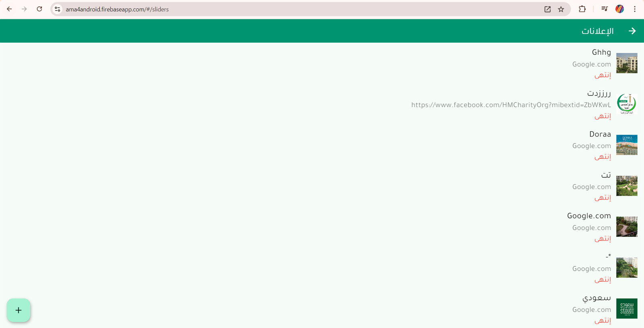Select the سعودي ad title
Screen dimensions: 644x328
coord(597,298)
